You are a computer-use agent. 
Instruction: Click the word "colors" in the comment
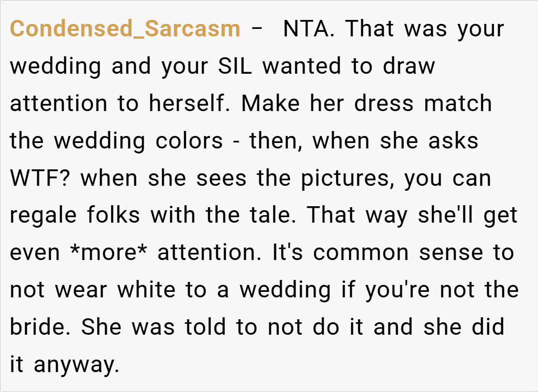(189, 141)
